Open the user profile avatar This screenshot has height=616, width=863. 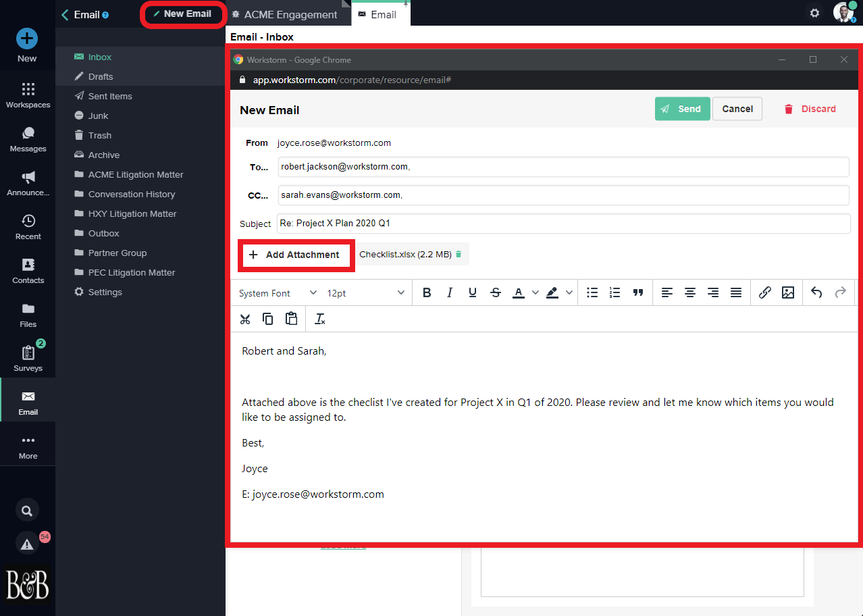[x=843, y=12]
